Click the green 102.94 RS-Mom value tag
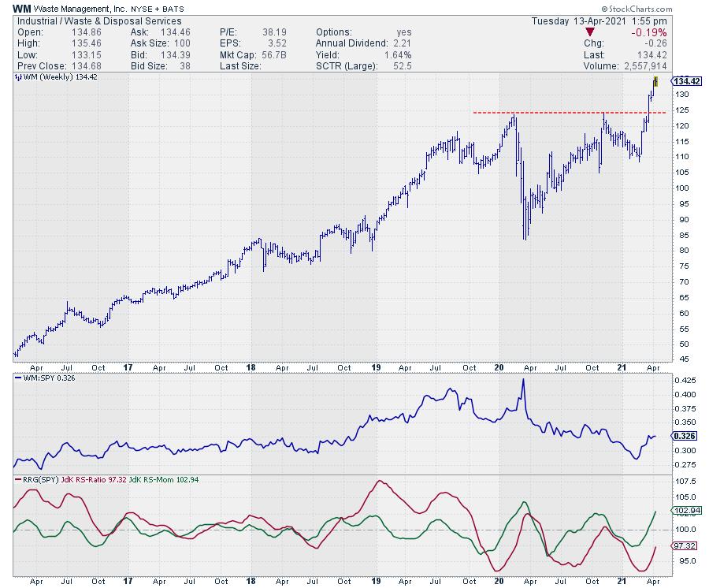This screenshot has width=709, height=588. click(x=685, y=512)
